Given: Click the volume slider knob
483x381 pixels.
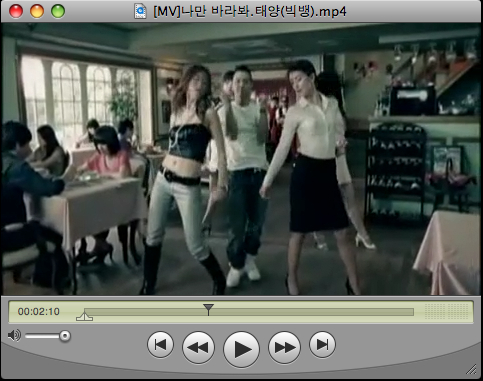Looking at the screenshot, I should [65, 336].
